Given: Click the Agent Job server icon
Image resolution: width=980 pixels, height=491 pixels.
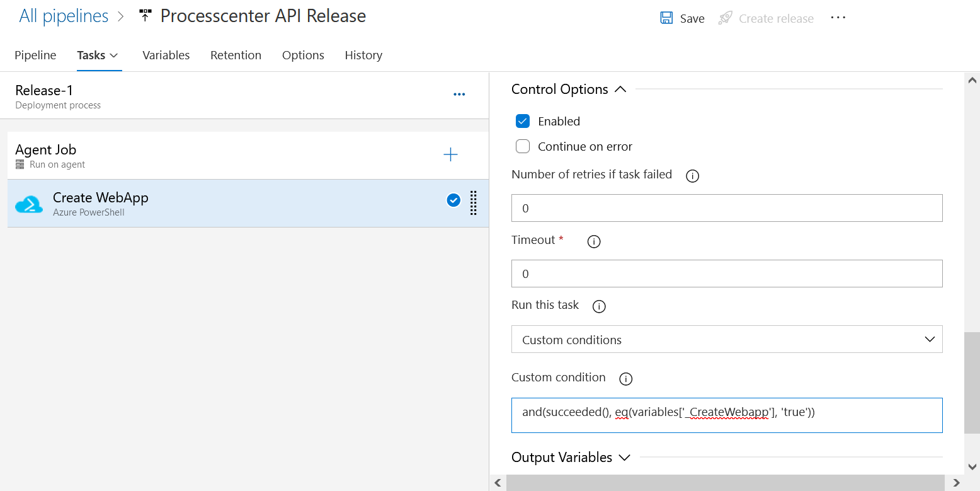Looking at the screenshot, I should point(20,165).
